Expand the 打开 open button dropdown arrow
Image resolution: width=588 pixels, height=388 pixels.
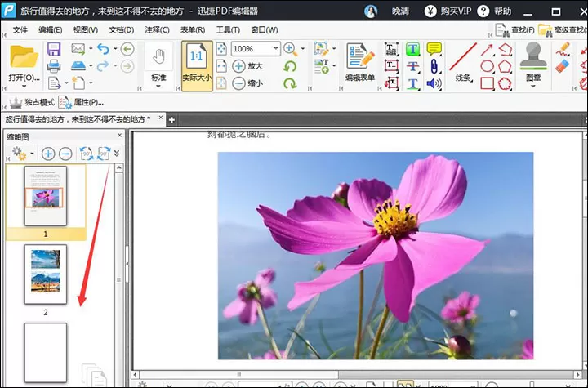click(x=24, y=87)
